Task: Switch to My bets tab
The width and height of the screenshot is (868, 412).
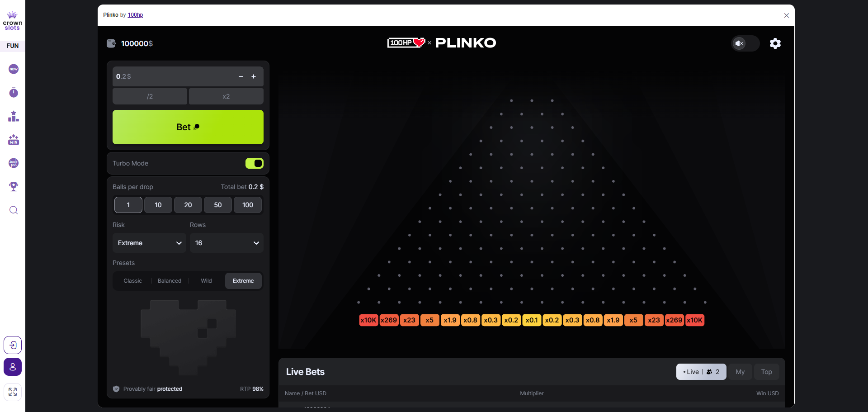Action: tap(740, 372)
